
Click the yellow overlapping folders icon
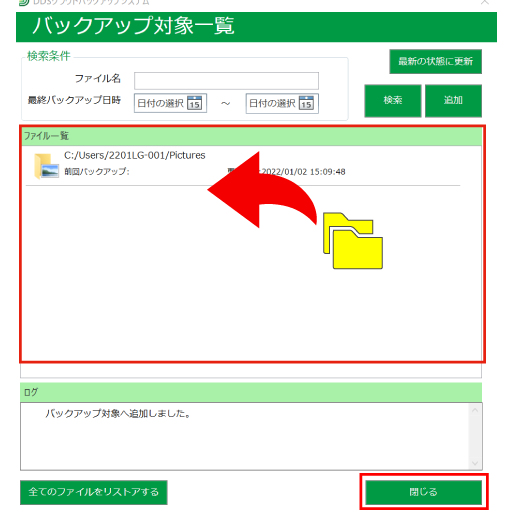coord(353,240)
